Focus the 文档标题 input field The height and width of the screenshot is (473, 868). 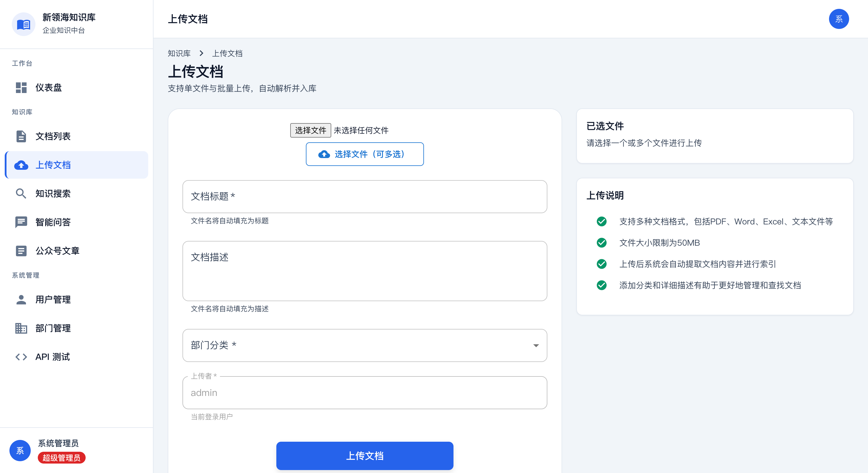(x=365, y=196)
